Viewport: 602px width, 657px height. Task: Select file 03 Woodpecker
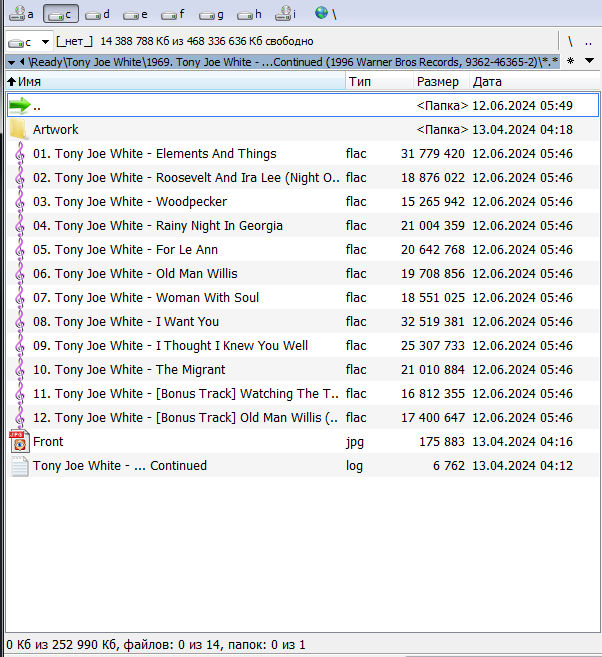(x=303, y=202)
